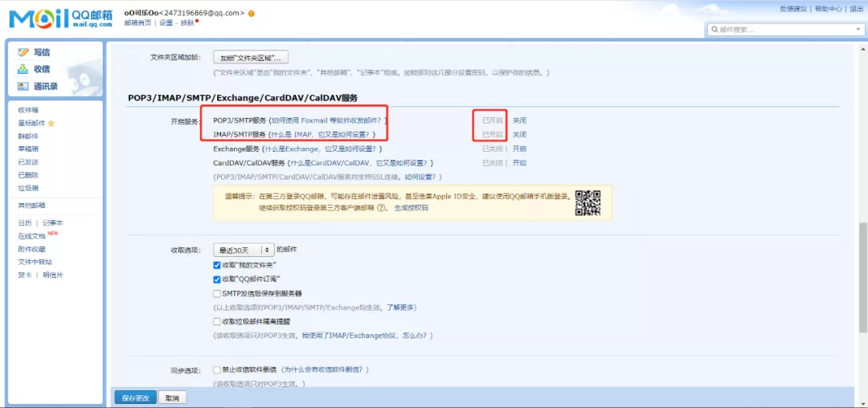This screenshot has width=868, height=408.
Task: Click the magnifier icon in search box
Action: pos(715,29)
